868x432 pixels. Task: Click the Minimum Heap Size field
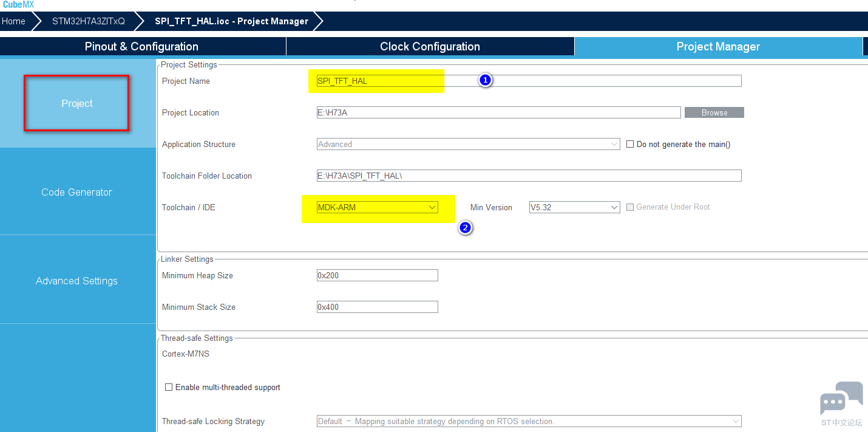pyautogui.click(x=377, y=275)
